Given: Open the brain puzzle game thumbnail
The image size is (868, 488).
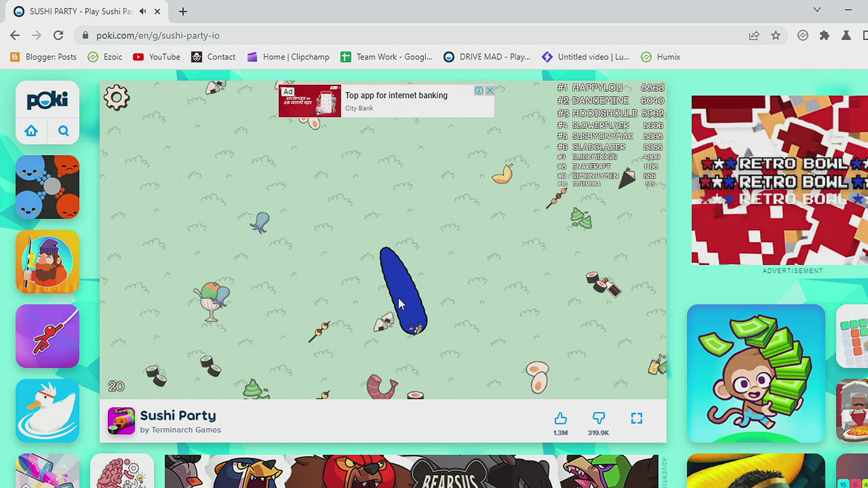Looking at the screenshot, I should tap(122, 471).
